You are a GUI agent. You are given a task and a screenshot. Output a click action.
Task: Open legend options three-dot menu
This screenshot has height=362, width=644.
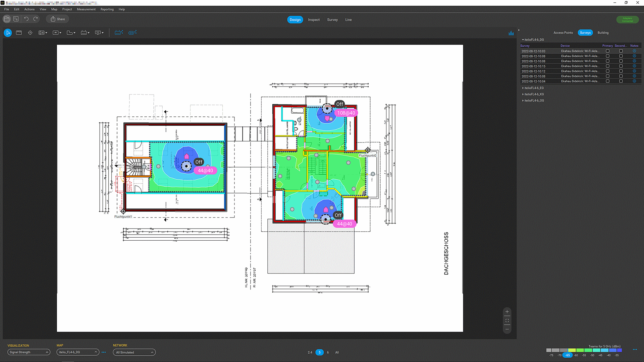(x=635, y=350)
